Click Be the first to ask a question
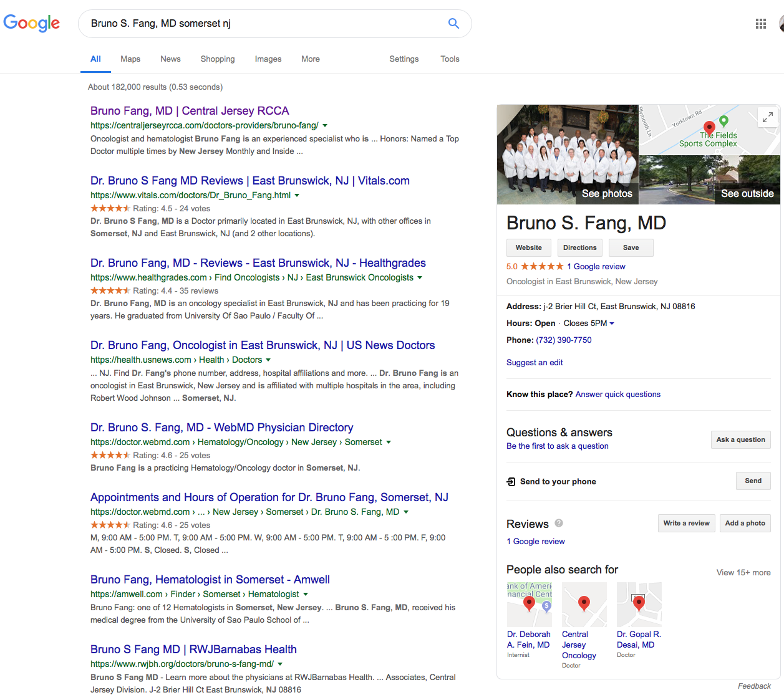Viewport: 784px width, 695px height. coord(558,446)
